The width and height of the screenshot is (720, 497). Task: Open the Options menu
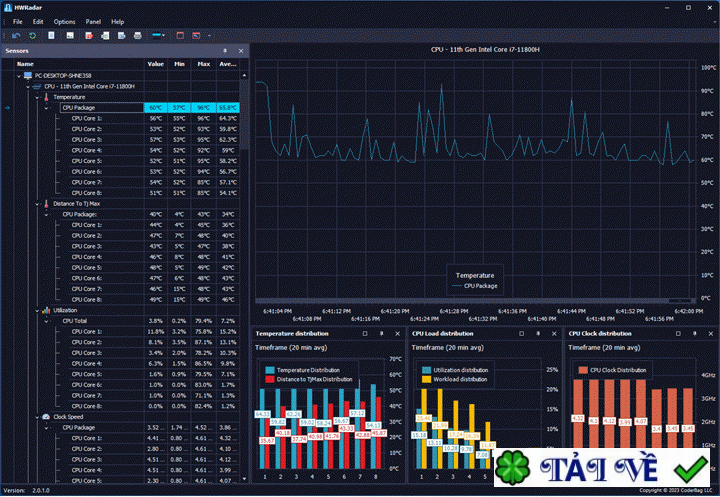pyautogui.click(x=64, y=21)
